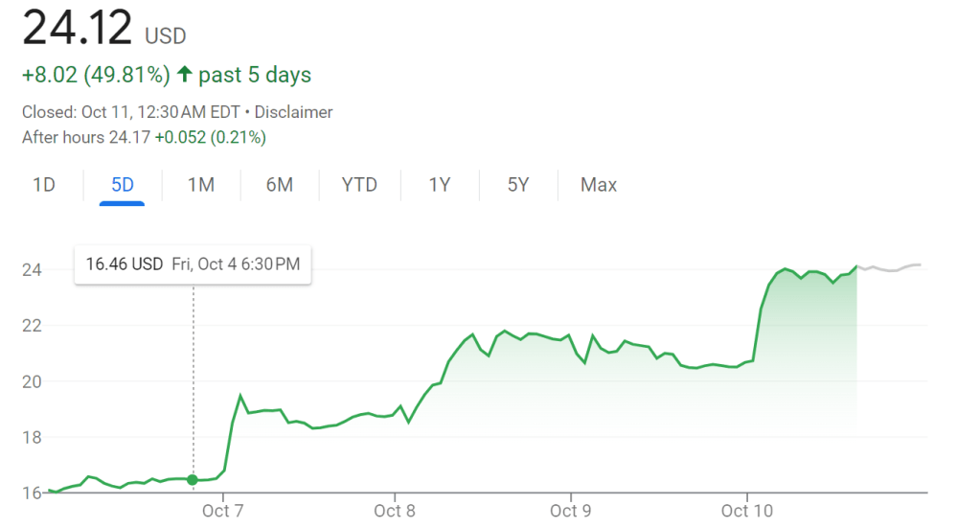The image size is (980, 528).
Task: Open the 6M chart view
Action: click(x=279, y=185)
